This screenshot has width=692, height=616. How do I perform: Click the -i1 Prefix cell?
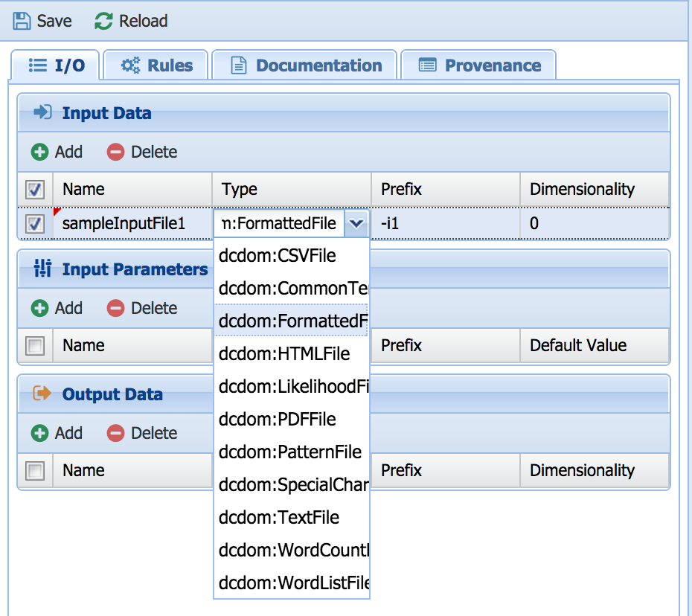tap(445, 223)
